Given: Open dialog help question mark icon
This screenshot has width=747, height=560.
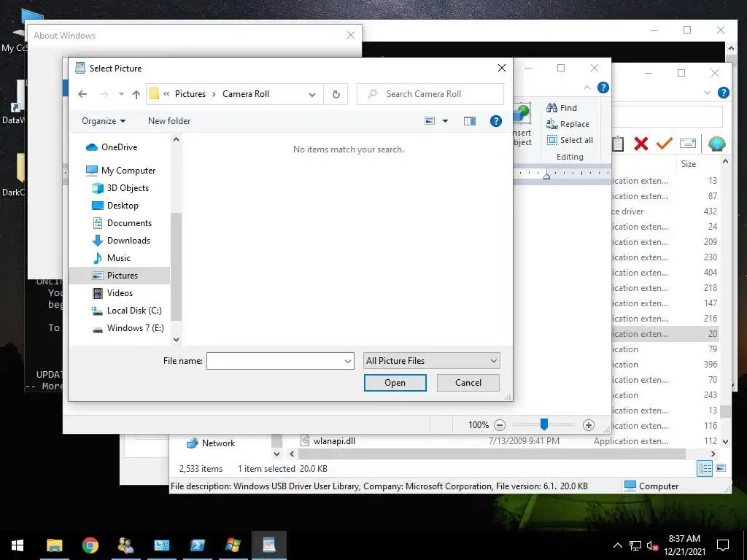Looking at the screenshot, I should tap(496, 121).
